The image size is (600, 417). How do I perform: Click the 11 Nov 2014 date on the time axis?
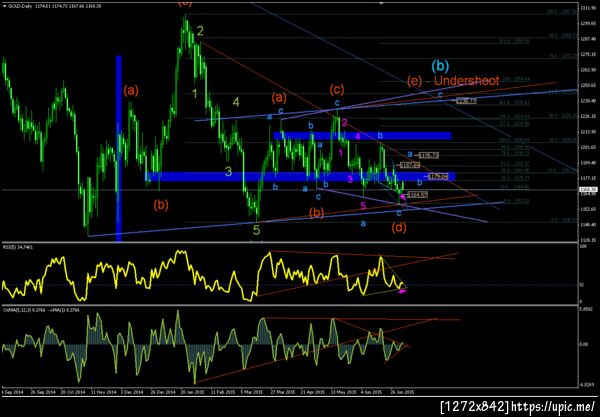[103, 392]
